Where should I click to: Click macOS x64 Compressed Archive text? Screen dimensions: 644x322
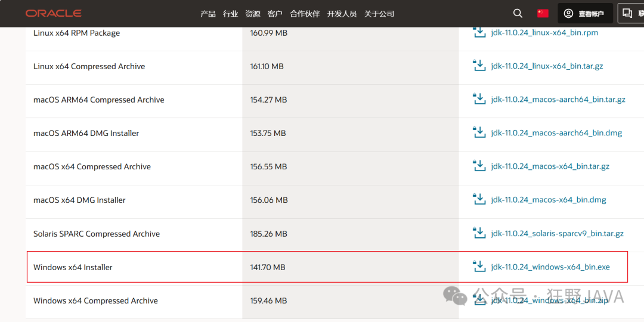point(92,167)
